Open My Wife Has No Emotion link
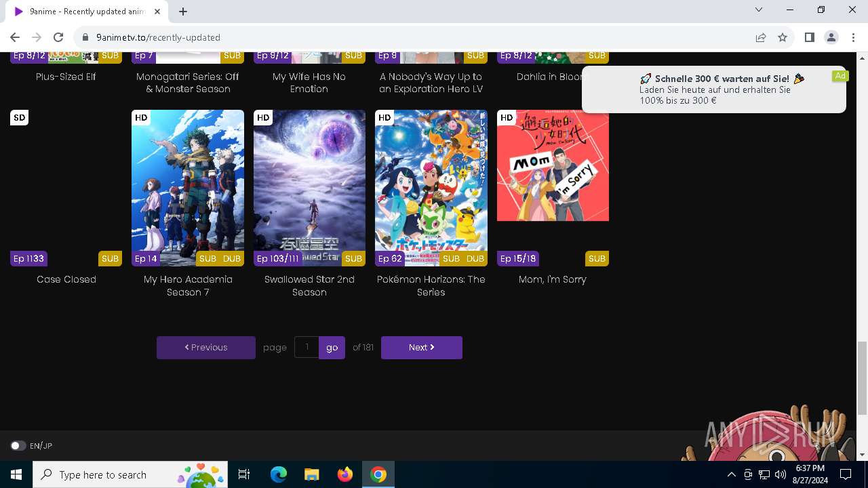Screen dimensions: 868x488 [x=309, y=83]
